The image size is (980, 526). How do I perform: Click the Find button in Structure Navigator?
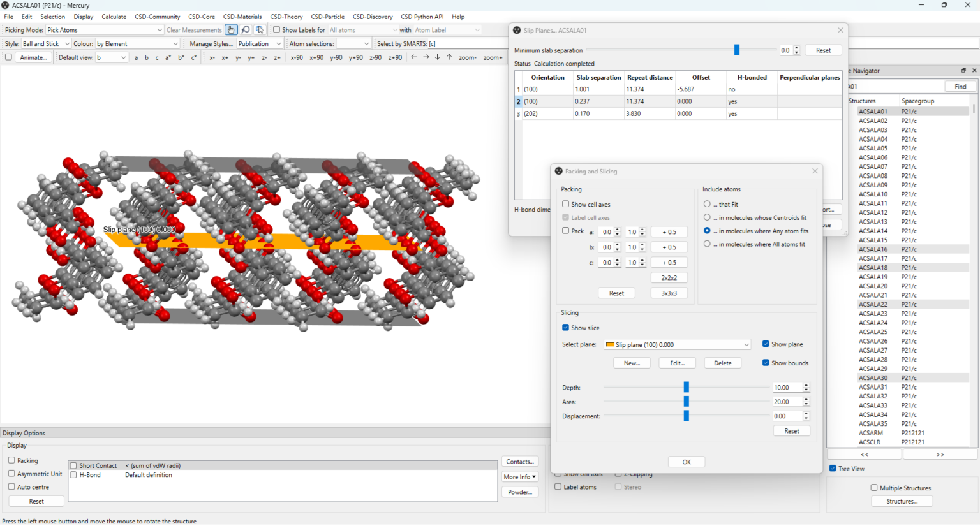[960, 85]
